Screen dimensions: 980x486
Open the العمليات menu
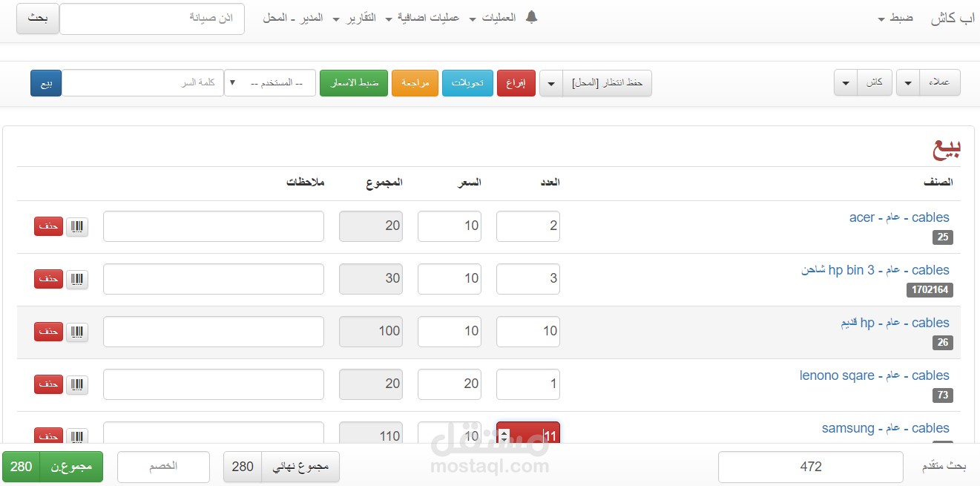click(x=493, y=18)
